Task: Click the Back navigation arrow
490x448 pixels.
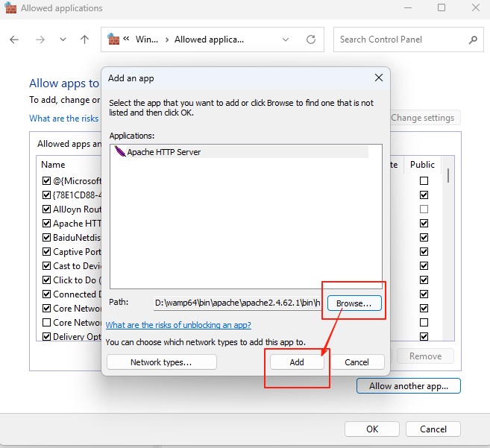Action: 14,40
